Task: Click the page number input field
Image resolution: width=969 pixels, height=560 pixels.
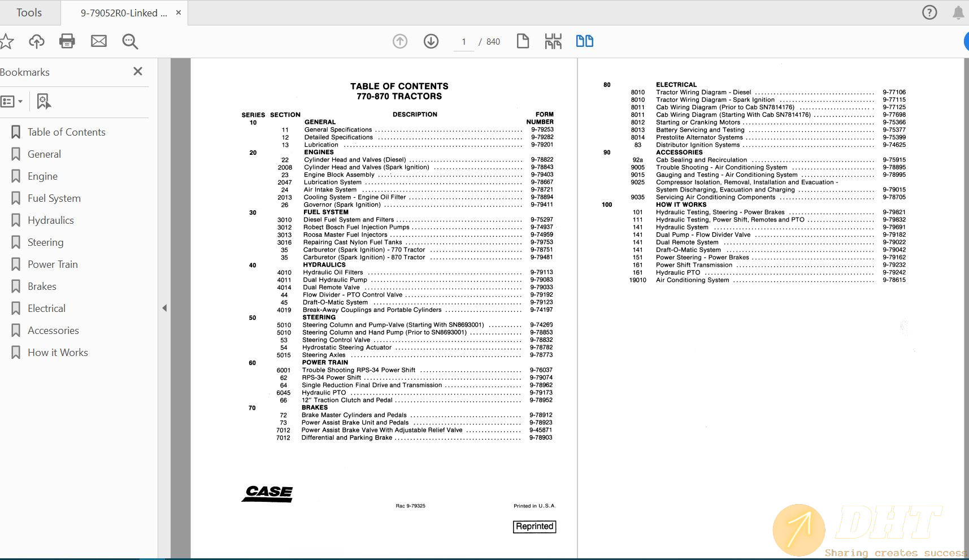Action: [x=463, y=41]
